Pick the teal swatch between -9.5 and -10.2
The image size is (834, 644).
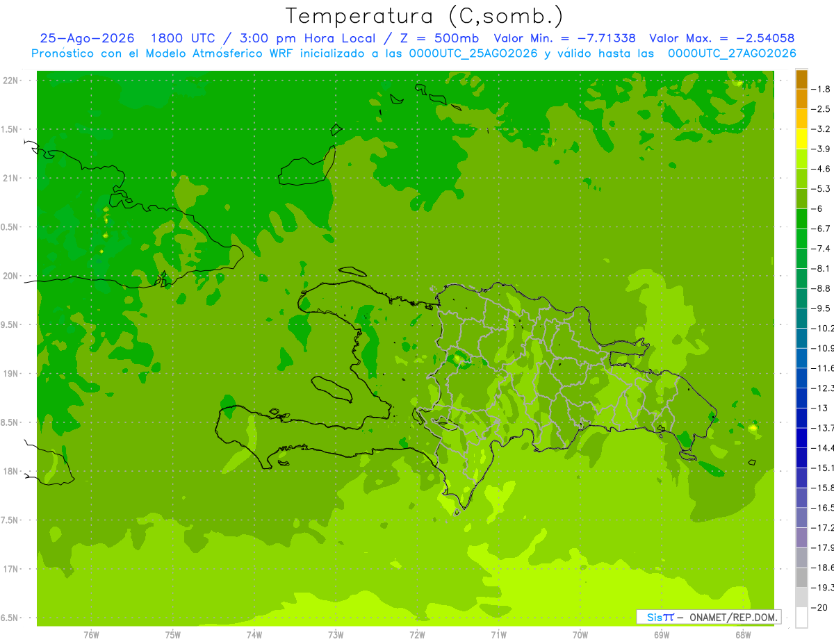[x=801, y=318]
